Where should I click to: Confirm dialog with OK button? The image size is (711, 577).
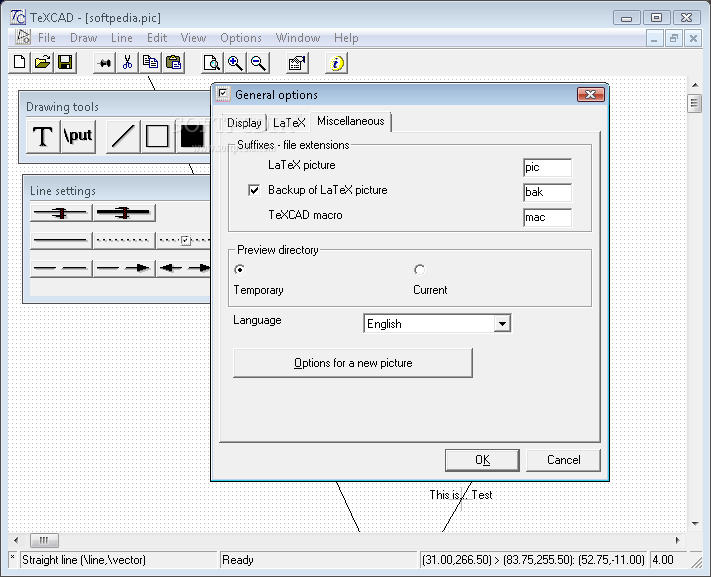tap(482, 460)
